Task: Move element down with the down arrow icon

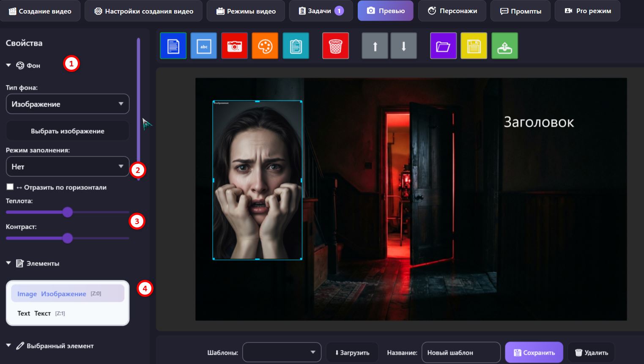Action: (x=404, y=46)
